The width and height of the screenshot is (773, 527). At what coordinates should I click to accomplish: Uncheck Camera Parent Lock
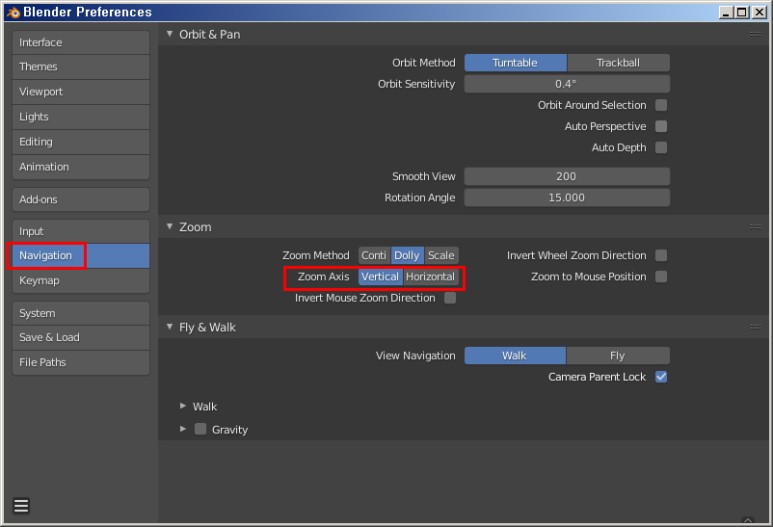(x=661, y=377)
